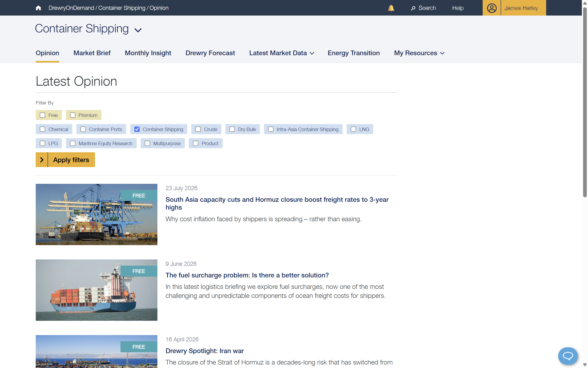Tick the Free filter checkbox
Image resolution: width=588 pixels, height=368 pixels.
tap(42, 115)
